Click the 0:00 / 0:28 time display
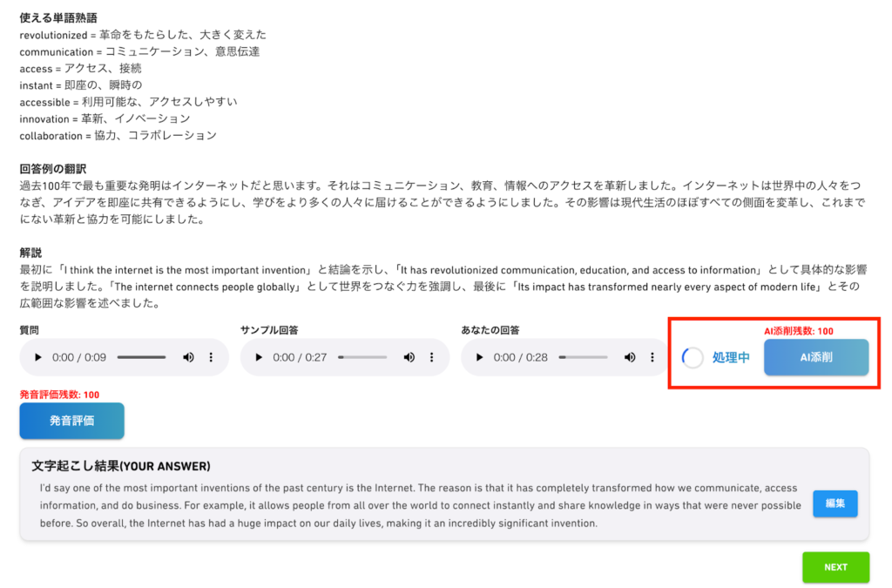The height and width of the screenshot is (588, 892). 520,357
